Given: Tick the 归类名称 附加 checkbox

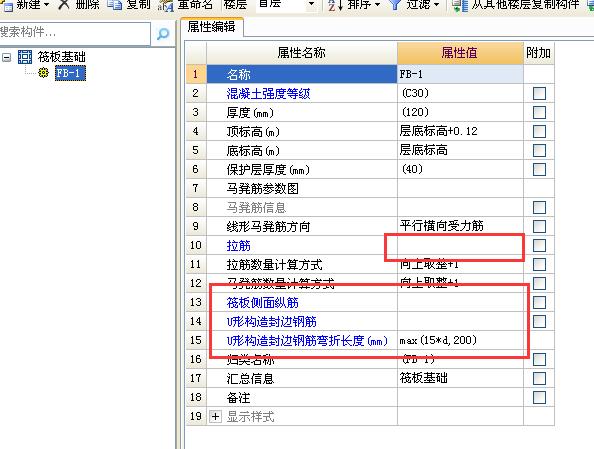Looking at the screenshot, I should (539, 359).
